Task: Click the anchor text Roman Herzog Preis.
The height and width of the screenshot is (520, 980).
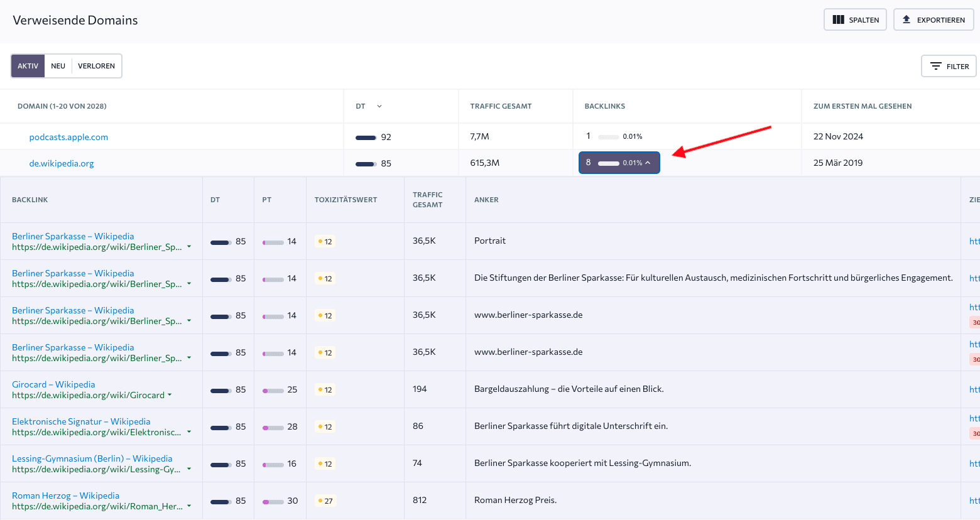Action: coord(515,500)
